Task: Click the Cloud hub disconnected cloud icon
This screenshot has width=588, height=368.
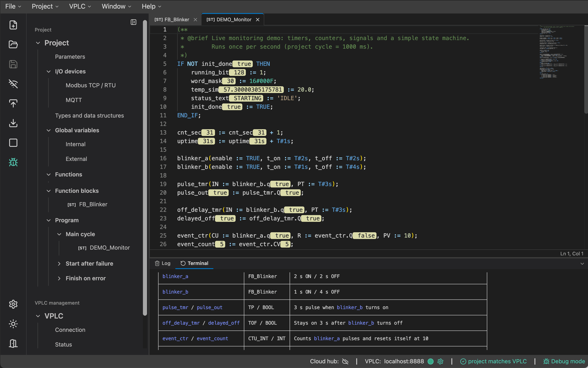Action: tap(345, 361)
